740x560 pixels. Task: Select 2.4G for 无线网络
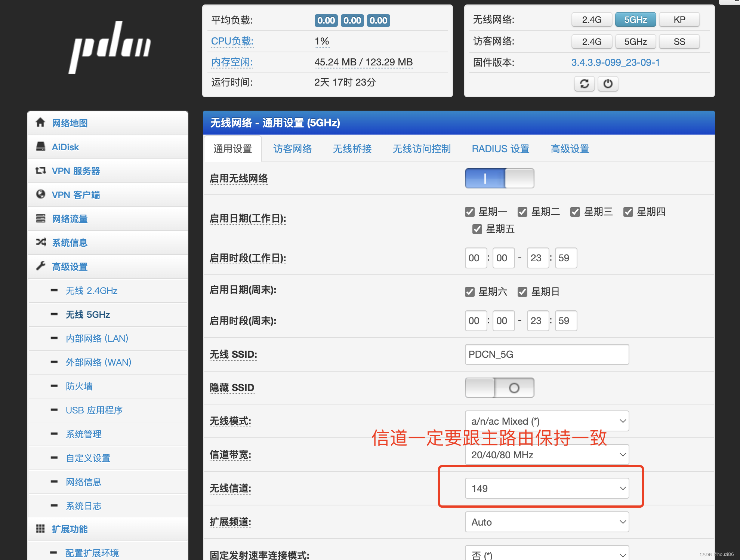[592, 19]
